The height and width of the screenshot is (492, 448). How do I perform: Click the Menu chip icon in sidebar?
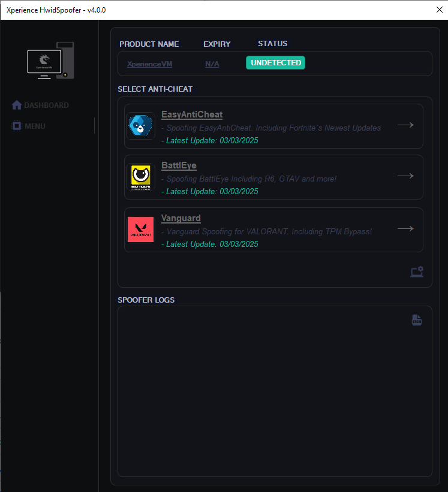17,126
